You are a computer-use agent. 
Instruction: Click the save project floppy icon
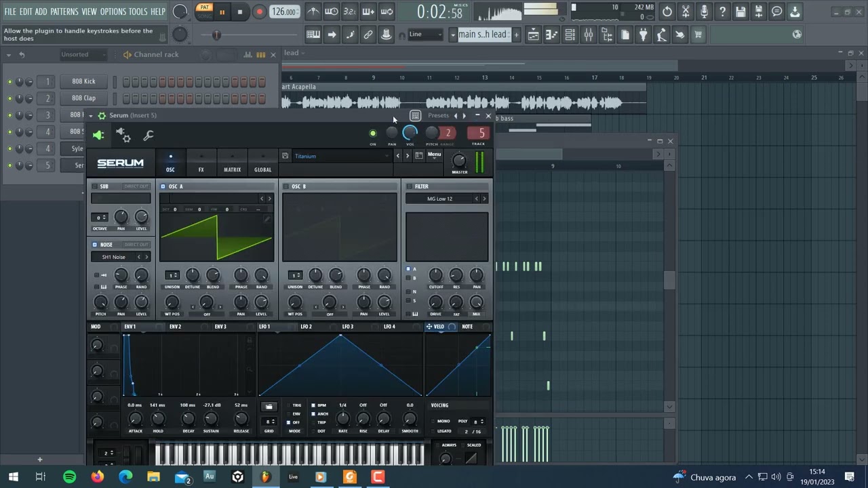click(741, 12)
